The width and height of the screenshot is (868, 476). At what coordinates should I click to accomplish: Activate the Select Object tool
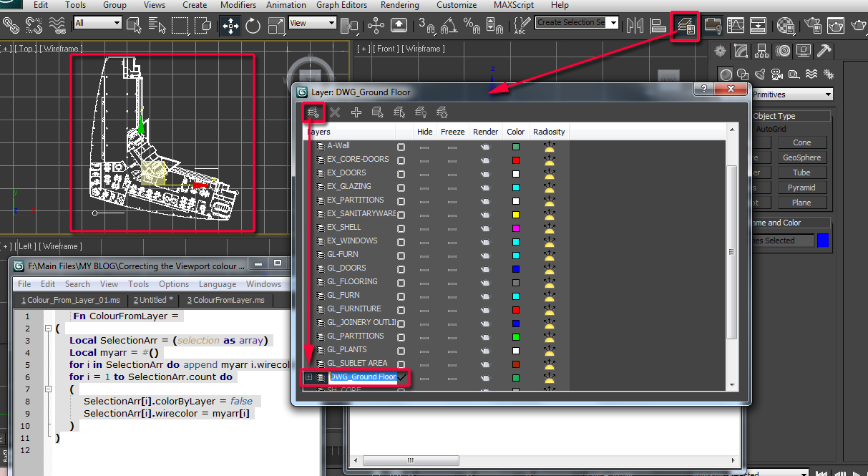[x=134, y=26]
